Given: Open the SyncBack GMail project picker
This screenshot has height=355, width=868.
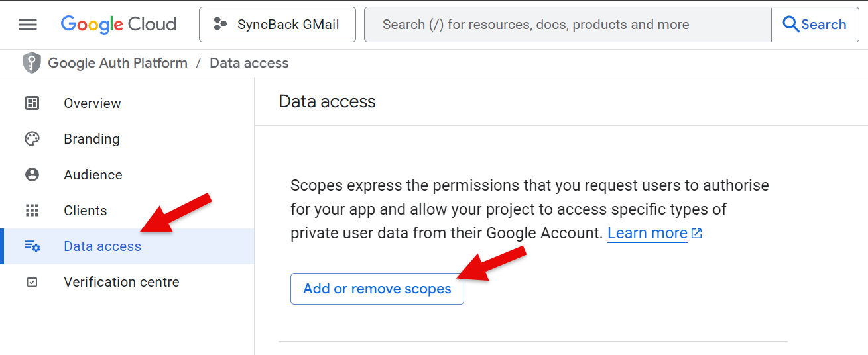Looking at the screenshot, I should pos(277,25).
